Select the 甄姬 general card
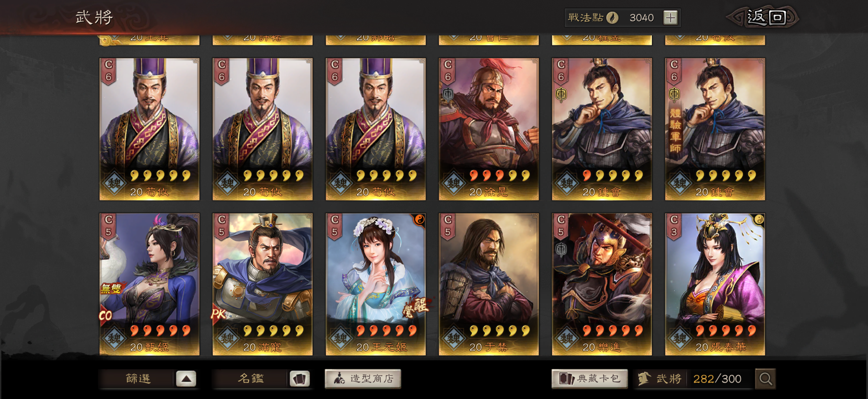The width and height of the screenshot is (868, 399). (149, 284)
